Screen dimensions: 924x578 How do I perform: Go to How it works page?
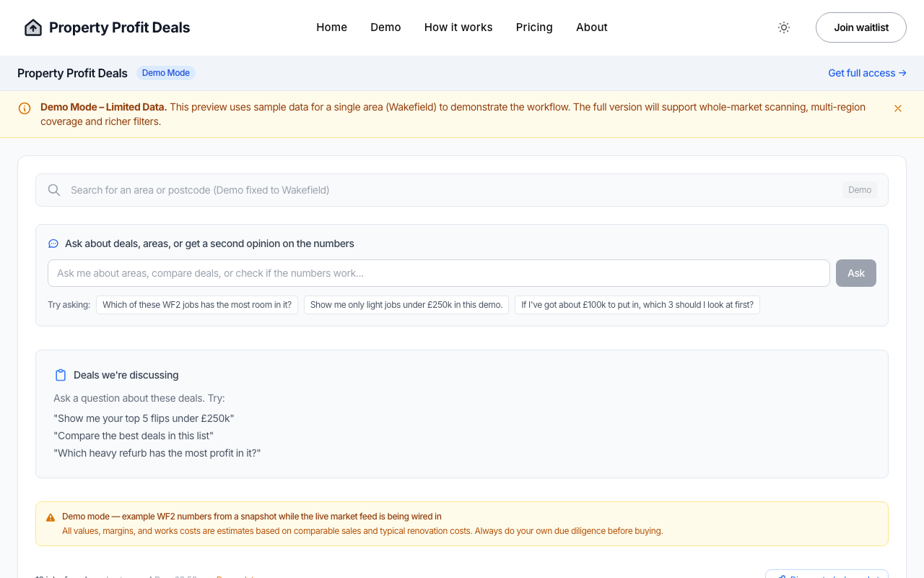458,27
